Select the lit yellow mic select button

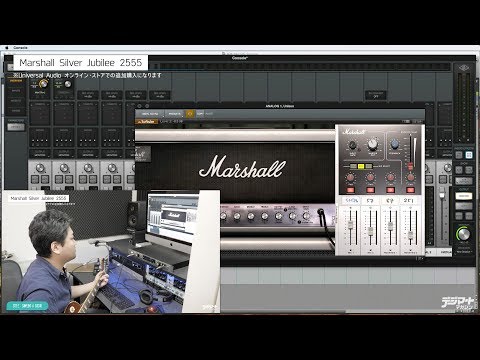[361, 166]
